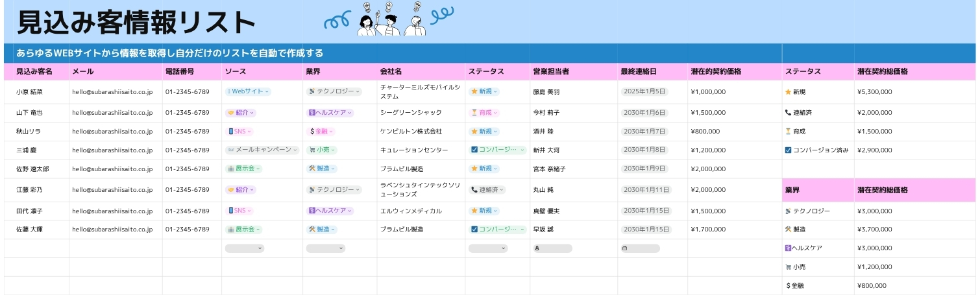The image size is (980, 295).
Task: Select the ¥5,300,000 total cell for 新規
Action: (874, 92)
